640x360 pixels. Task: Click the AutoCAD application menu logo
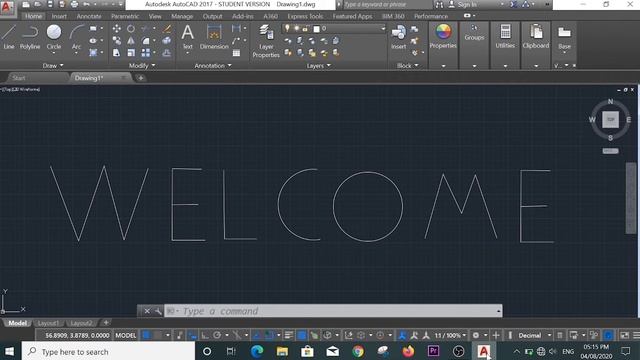coord(6,8)
